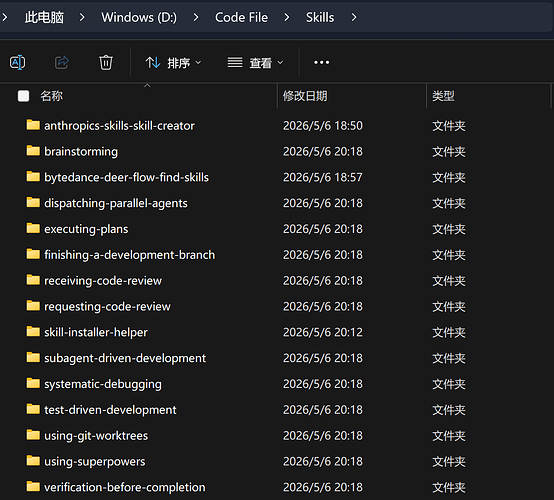Select the systematic-debugging folder name
The width and height of the screenshot is (554, 500).
[x=103, y=384]
